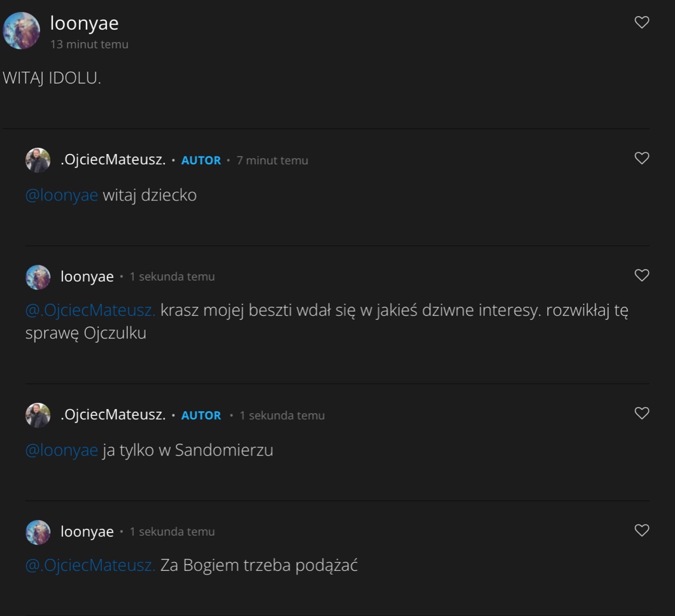This screenshot has height=616, width=675.
Task: Click the @loonyae mention in the 'ja tylko w Sandomierzu' reply
Action: (62, 451)
